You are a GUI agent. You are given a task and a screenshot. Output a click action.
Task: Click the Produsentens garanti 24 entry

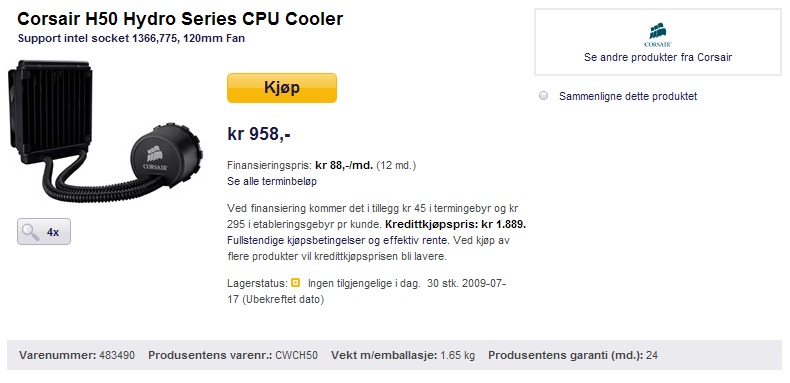573,355
